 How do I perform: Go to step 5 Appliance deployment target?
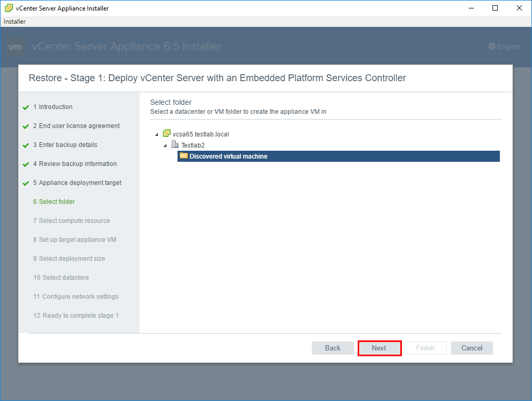pos(77,183)
